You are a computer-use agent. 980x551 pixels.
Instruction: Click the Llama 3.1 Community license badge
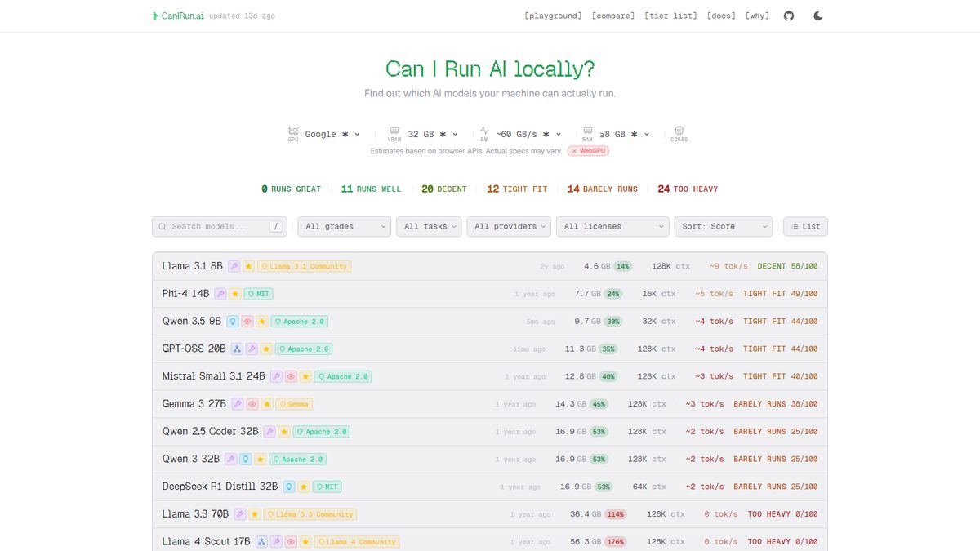click(305, 266)
